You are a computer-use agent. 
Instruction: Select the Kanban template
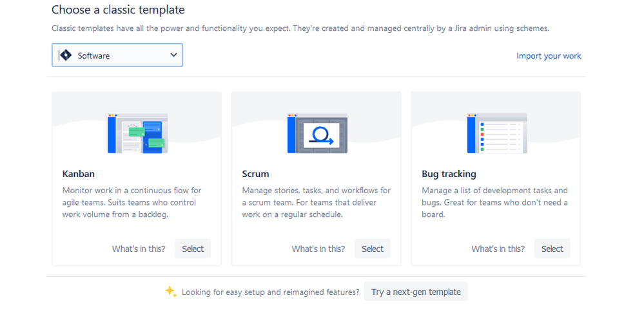click(193, 249)
